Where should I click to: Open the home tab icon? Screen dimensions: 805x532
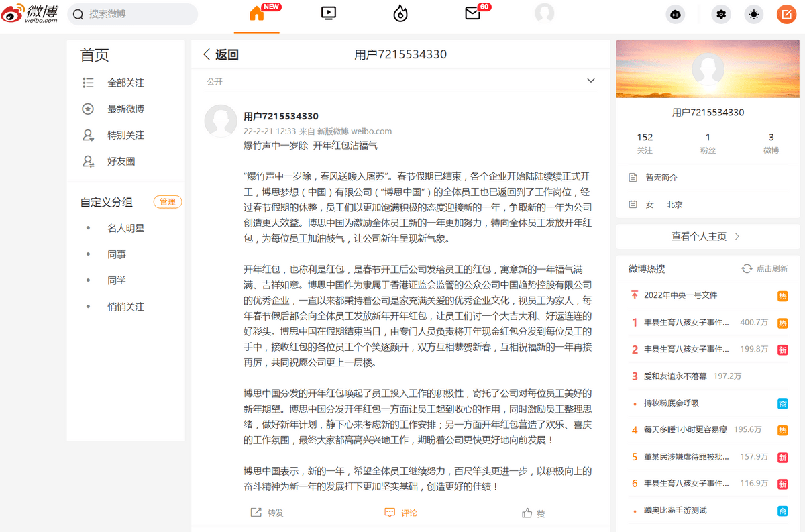pos(256,14)
